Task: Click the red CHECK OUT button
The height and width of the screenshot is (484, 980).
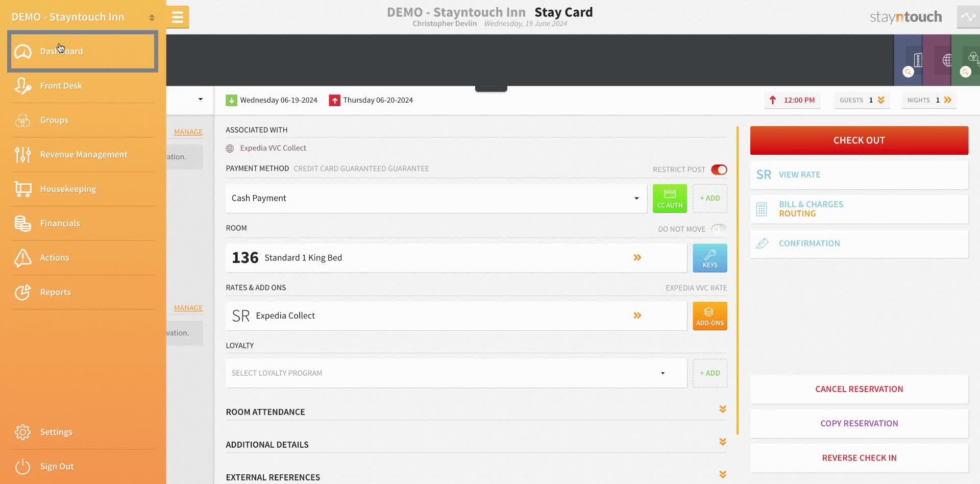Action: click(x=859, y=140)
